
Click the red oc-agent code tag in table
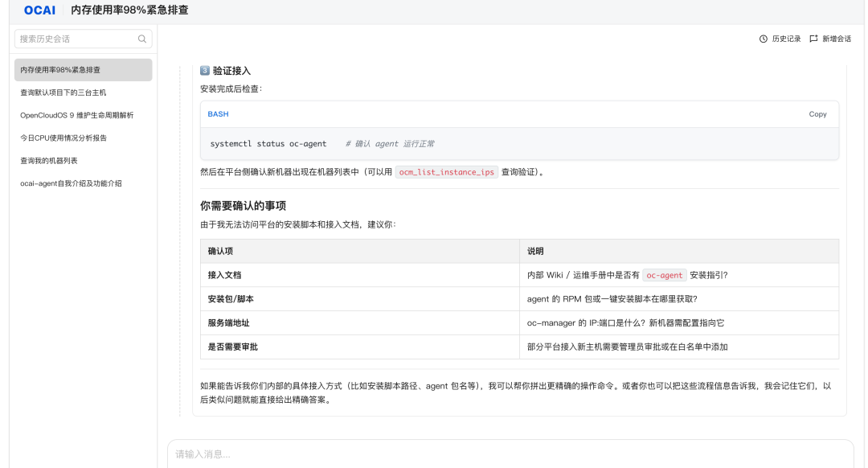(x=665, y=275)
